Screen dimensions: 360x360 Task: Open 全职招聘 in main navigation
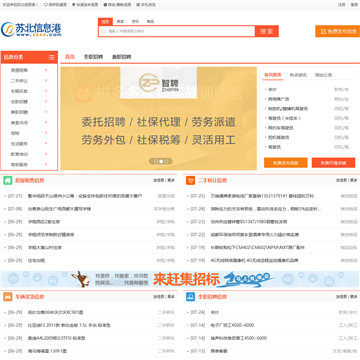(93, 57)
